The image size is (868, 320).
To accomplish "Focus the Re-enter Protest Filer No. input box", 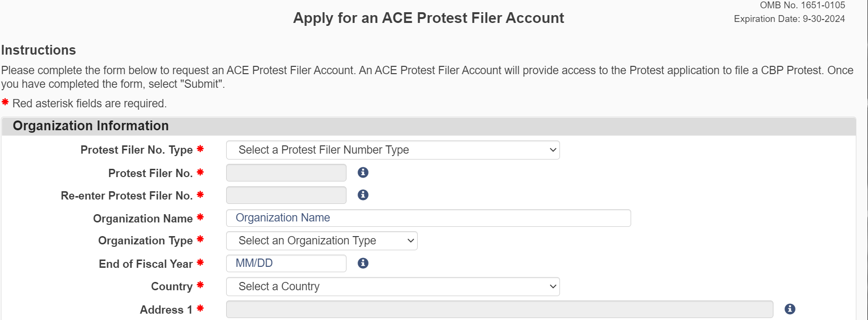I will (286, 195).
